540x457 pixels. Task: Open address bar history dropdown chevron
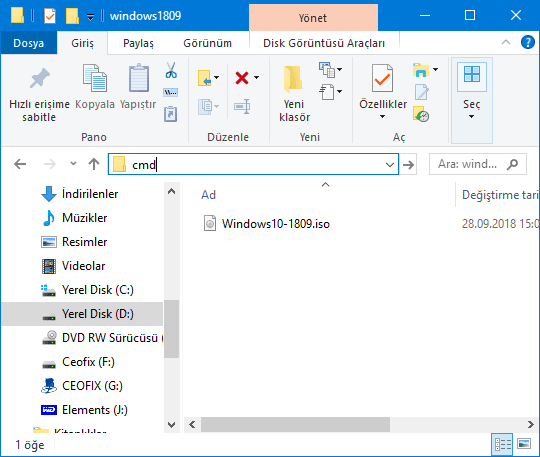point(390,165)
